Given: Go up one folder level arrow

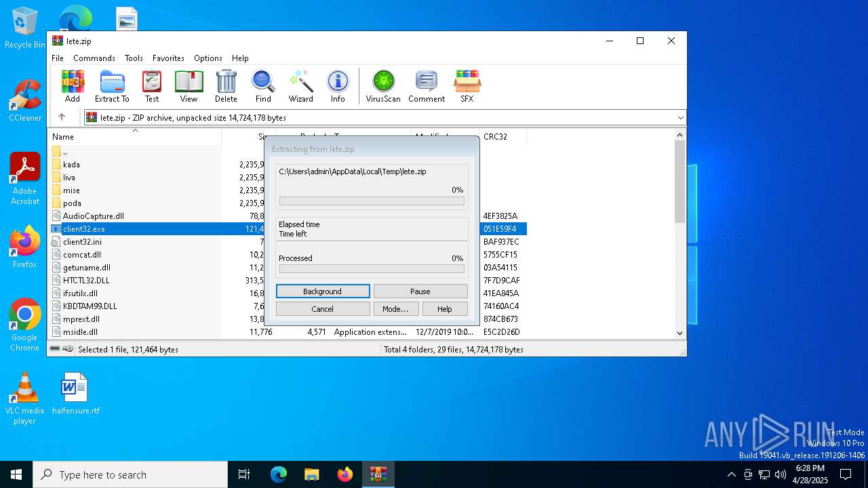Looking at the screenshot, I should coord(62,117).
